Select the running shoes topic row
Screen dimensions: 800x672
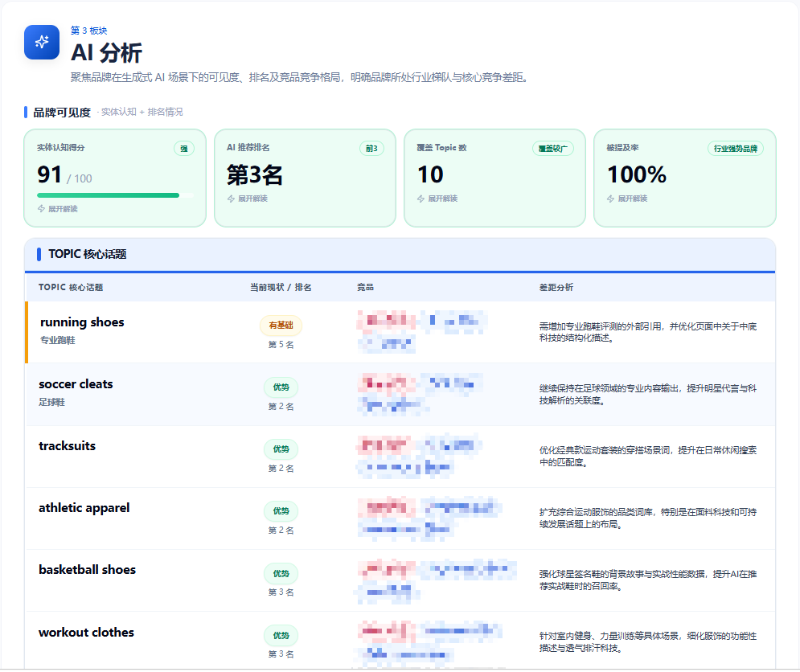400,332
